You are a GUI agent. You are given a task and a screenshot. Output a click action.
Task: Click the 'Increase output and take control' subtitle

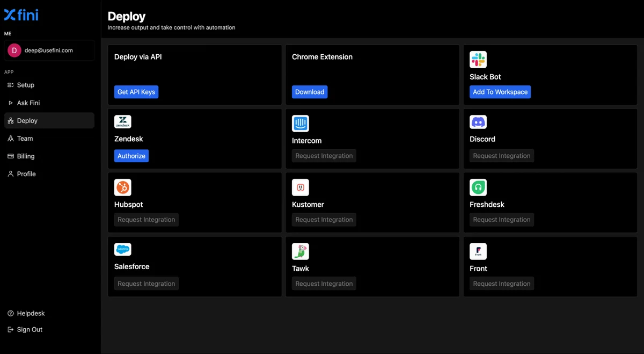(x=171, y=27)
